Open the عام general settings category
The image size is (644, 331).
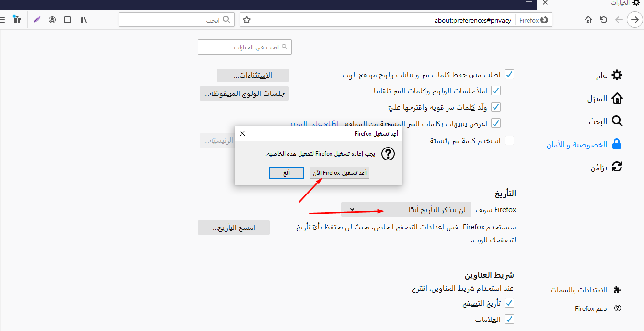(x=609, y=75)
